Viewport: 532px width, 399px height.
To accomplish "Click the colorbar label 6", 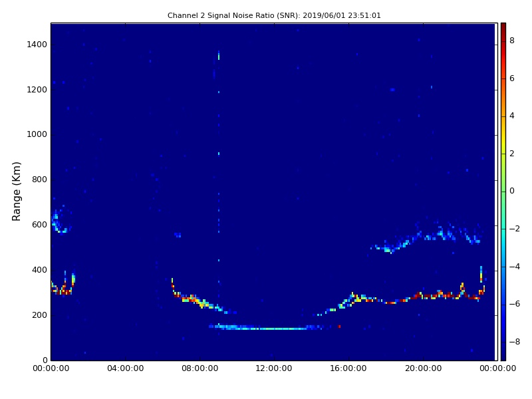I will (512, 78).
